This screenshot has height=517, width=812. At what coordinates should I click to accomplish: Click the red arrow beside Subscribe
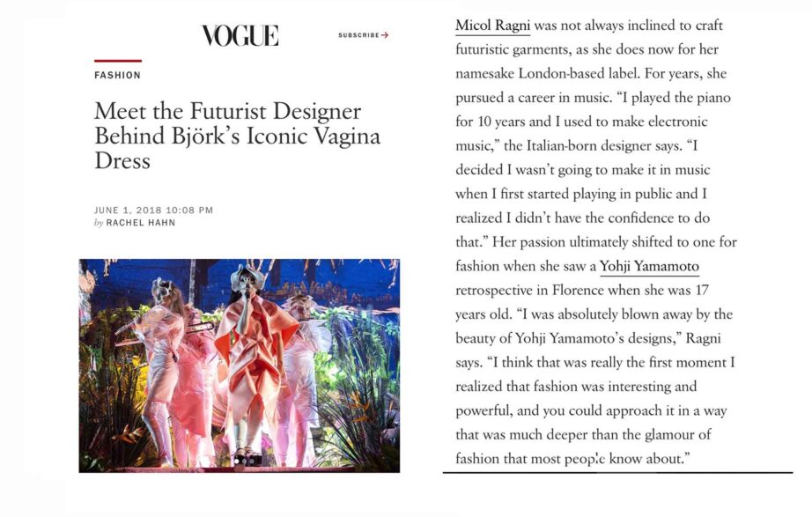point(385,35)
